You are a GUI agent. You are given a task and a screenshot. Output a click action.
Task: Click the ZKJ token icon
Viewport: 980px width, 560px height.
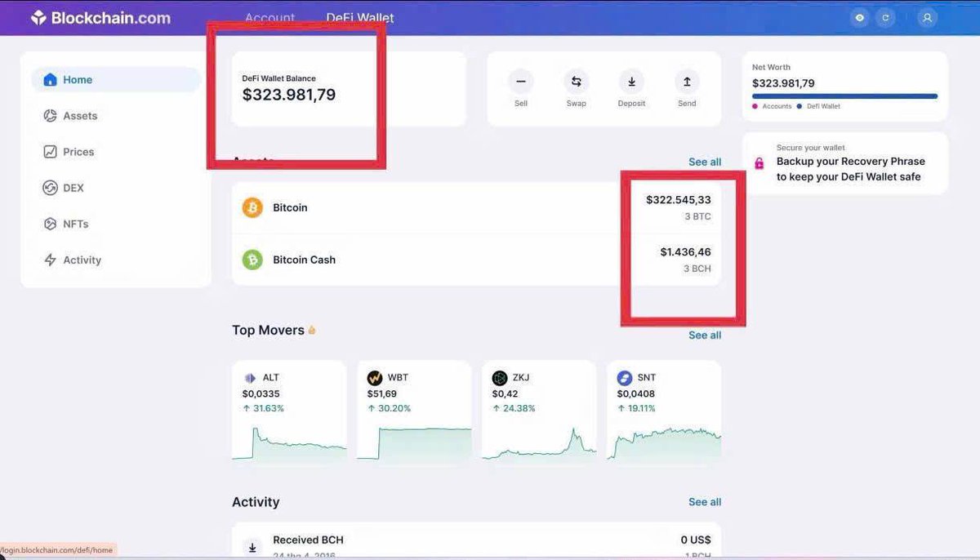pyautogui.click(x=500, y=378)
